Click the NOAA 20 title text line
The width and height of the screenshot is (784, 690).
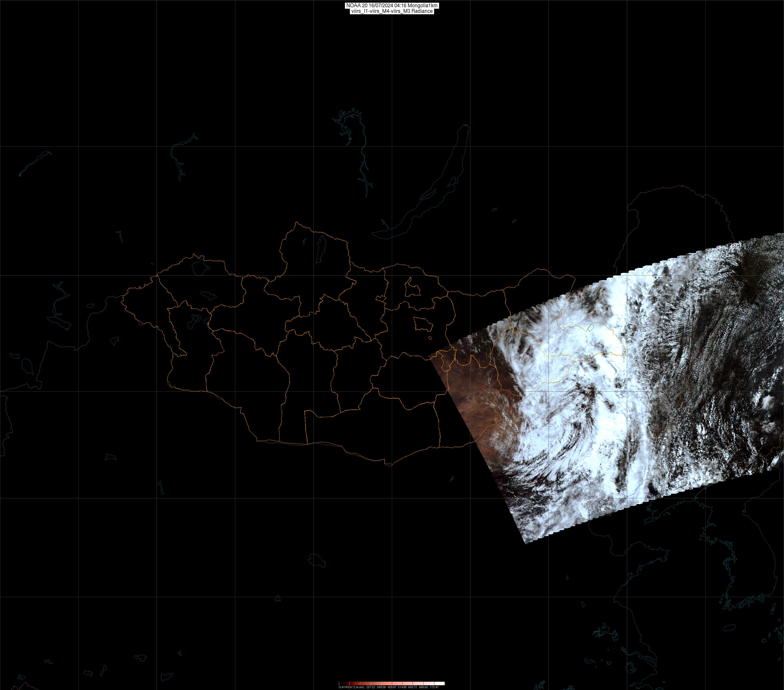[x=392, y=6]
